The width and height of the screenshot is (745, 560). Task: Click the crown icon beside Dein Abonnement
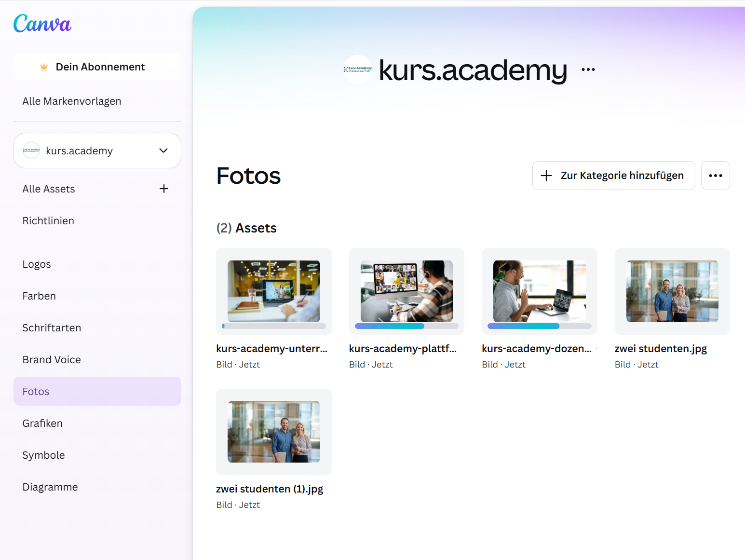44,67
